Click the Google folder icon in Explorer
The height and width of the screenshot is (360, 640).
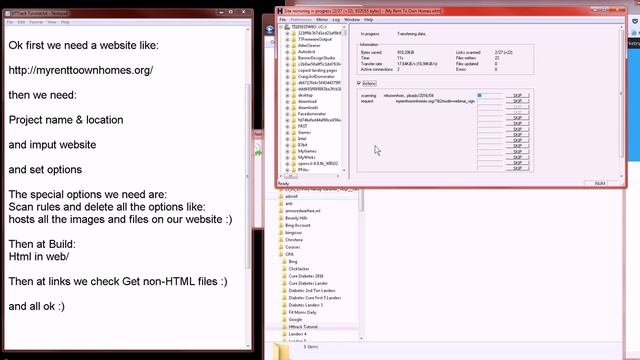[284, 320]
